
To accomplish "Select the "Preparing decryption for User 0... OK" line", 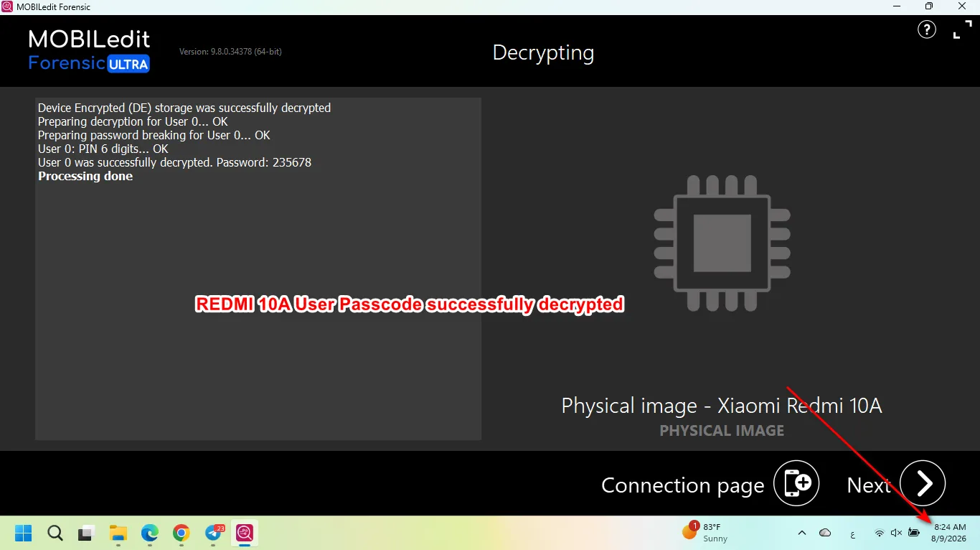I will (133, 121).
